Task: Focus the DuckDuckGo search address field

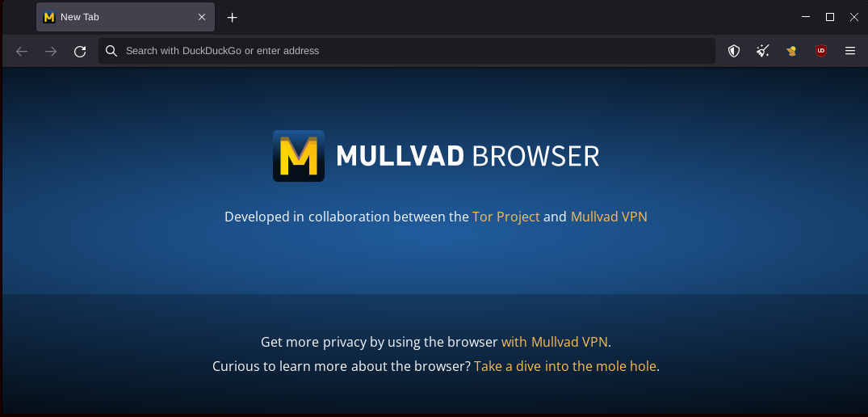Action: click(407, 51)
